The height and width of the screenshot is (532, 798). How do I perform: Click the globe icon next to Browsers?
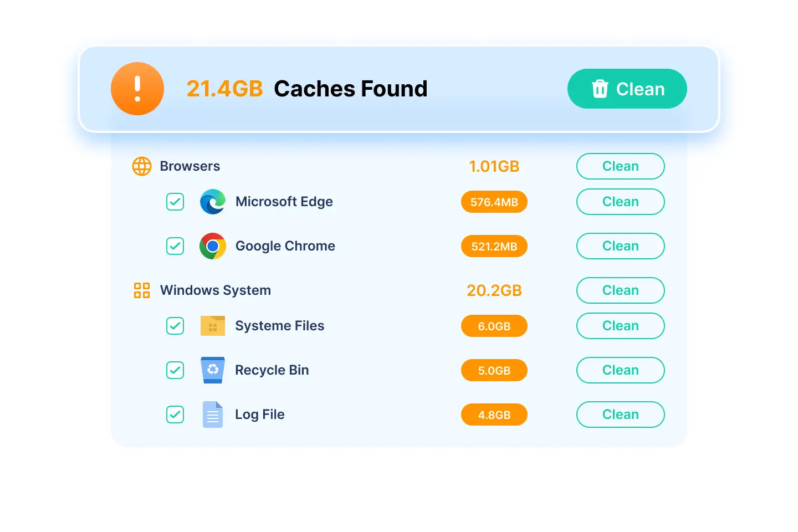click(x=142, y=166)
